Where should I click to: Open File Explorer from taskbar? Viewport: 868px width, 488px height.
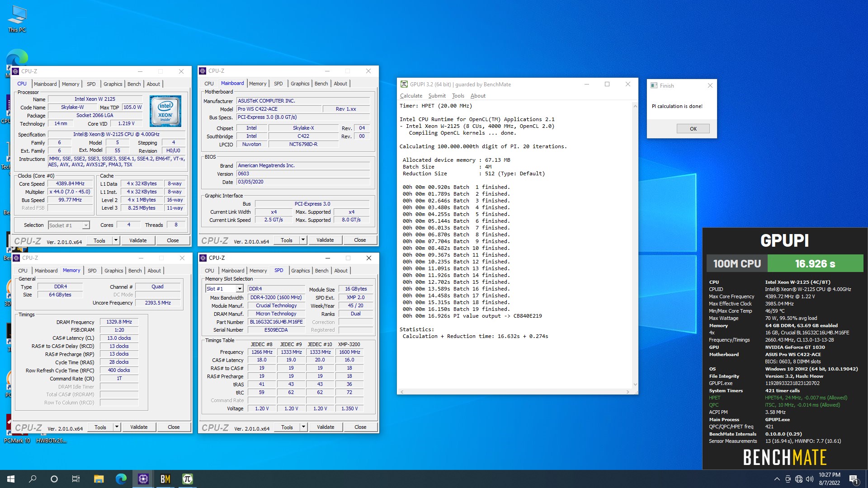tap(99, 479)
